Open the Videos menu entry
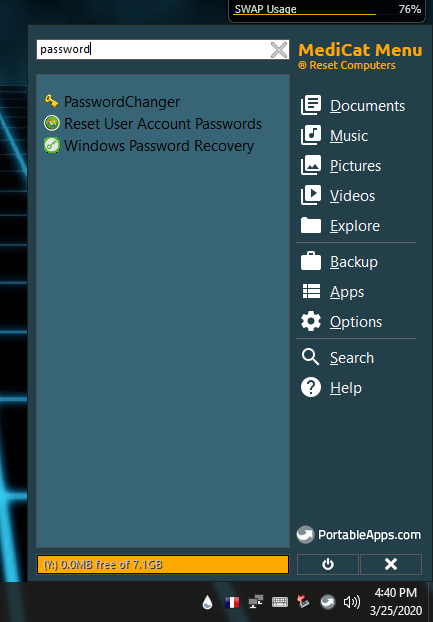 point(353,196)
